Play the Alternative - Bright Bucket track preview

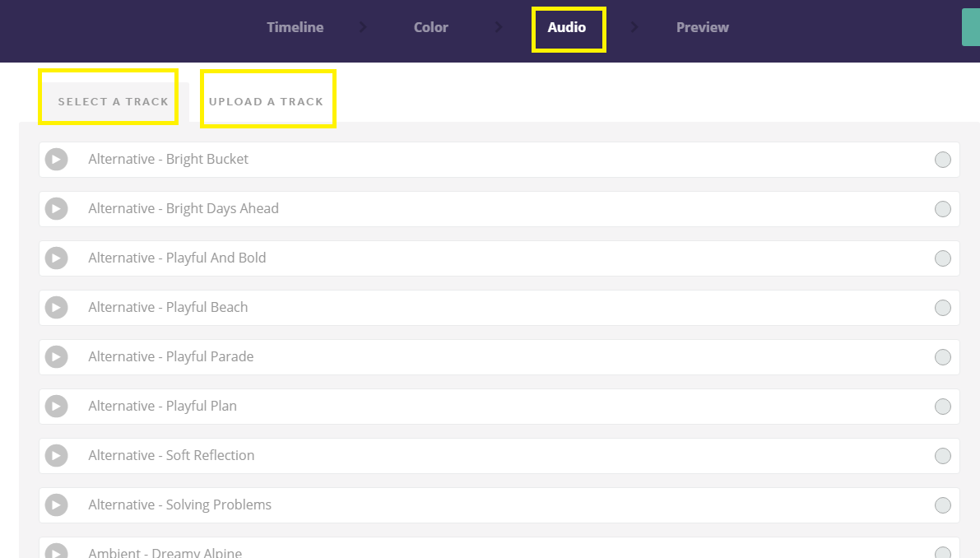tap(56, 160)
